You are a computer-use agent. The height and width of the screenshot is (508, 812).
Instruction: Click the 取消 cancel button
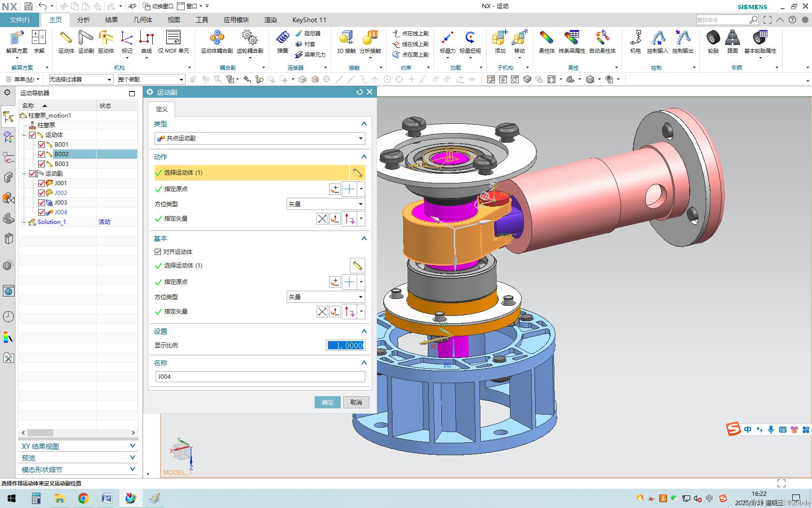coord(356,403)
